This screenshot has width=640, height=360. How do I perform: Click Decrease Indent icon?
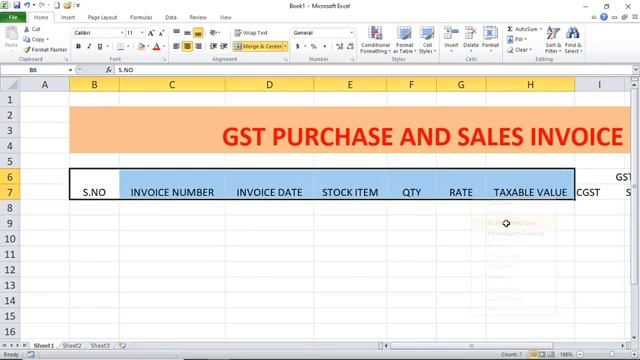tap(213, 47)
